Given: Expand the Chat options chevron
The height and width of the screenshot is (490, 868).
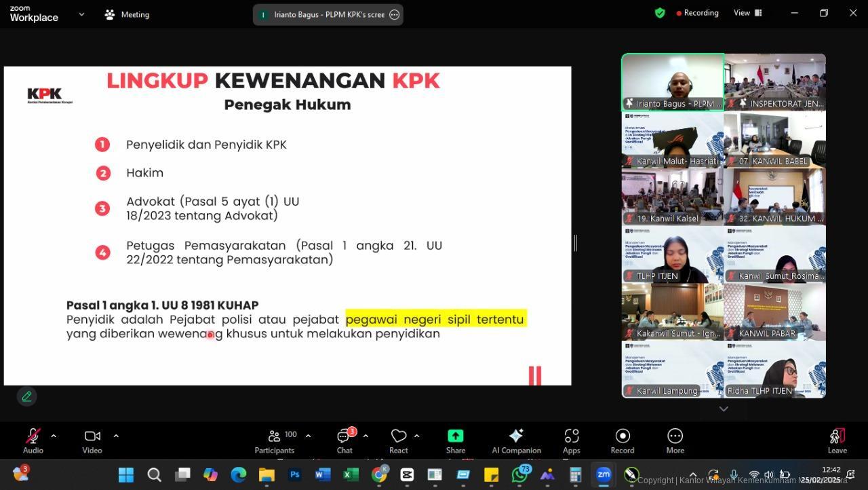Looking at the screenshot, I should (x=366, y=436).
